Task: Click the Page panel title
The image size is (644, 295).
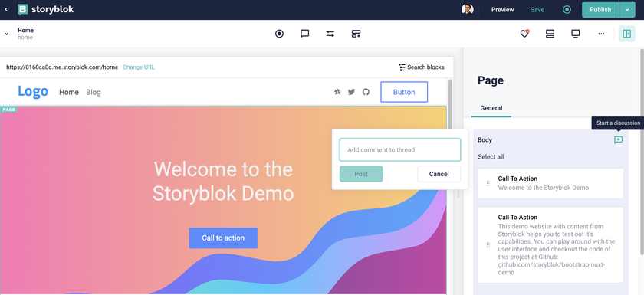Action: click(x=491, y=80)
